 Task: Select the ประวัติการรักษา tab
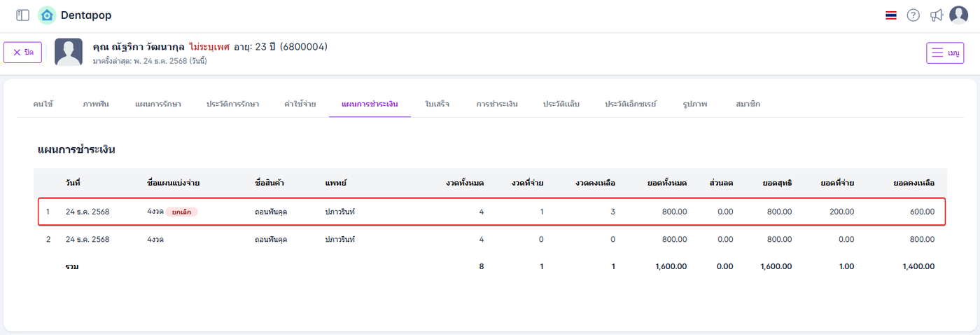tap(232, 104)
